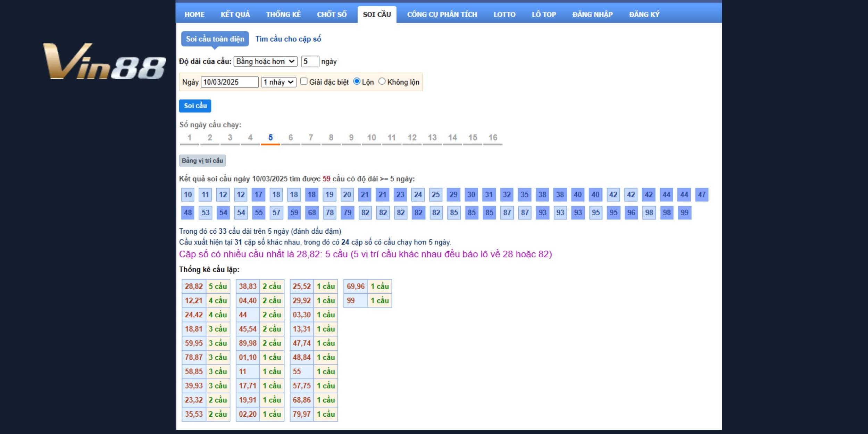
Task: Click result number box 53
Action: coord(206,213)
